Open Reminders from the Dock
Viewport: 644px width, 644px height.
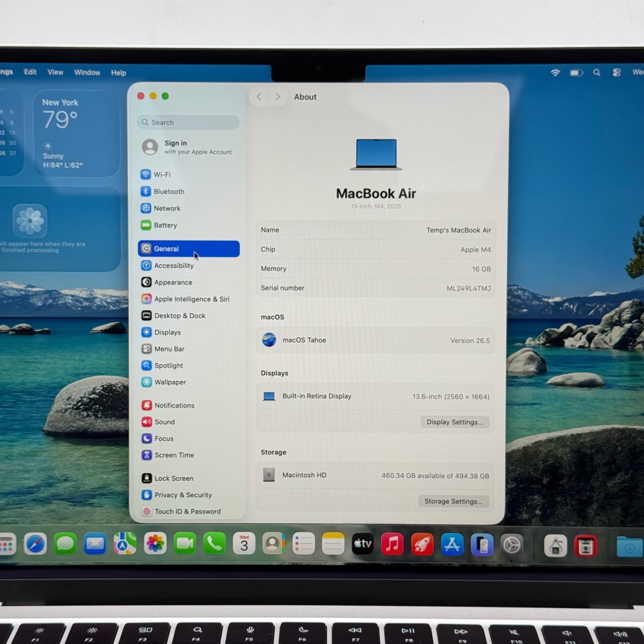pos(304,544)
